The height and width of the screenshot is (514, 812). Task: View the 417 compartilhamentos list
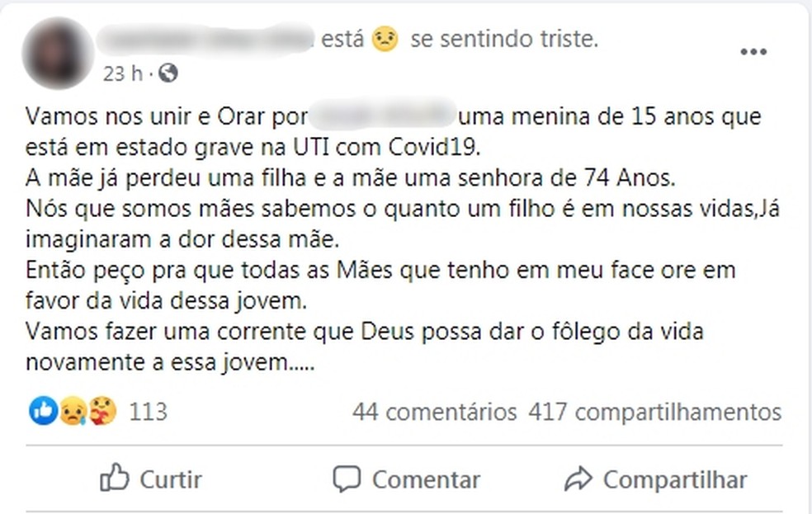[x=653, y=410]
